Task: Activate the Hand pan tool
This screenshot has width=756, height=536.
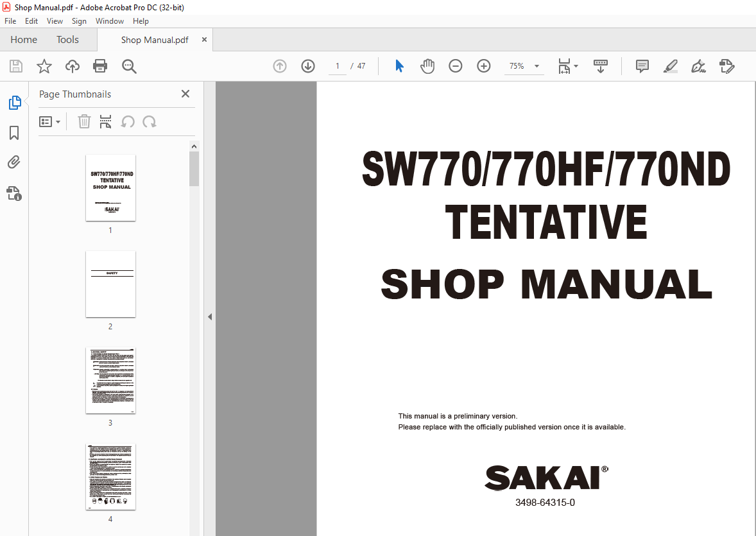Action: 427,66
